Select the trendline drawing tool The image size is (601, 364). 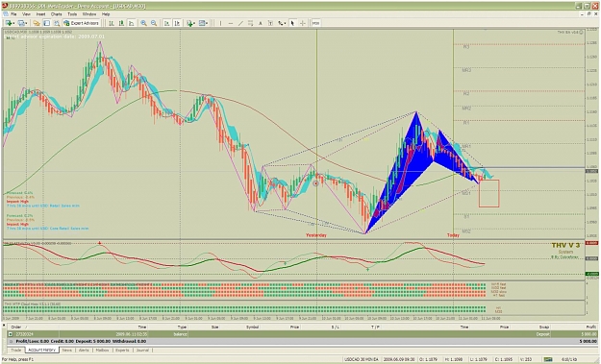point(240,23)
